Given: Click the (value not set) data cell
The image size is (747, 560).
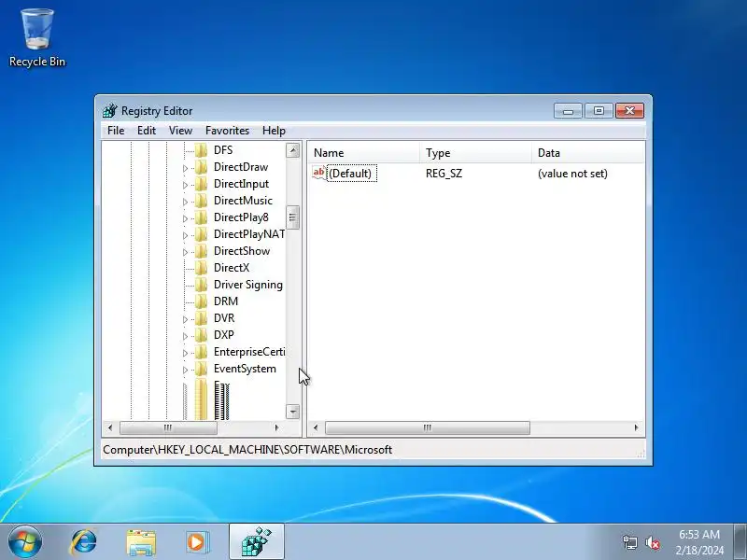Looking at the screenshot, I should tap(572, 174).
